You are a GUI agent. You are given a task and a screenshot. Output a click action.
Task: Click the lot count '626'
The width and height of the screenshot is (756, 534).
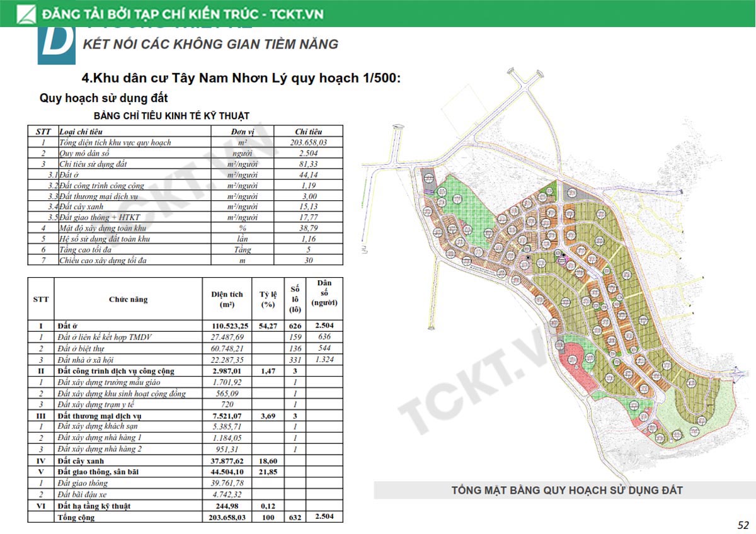click(x=295, y=326)
